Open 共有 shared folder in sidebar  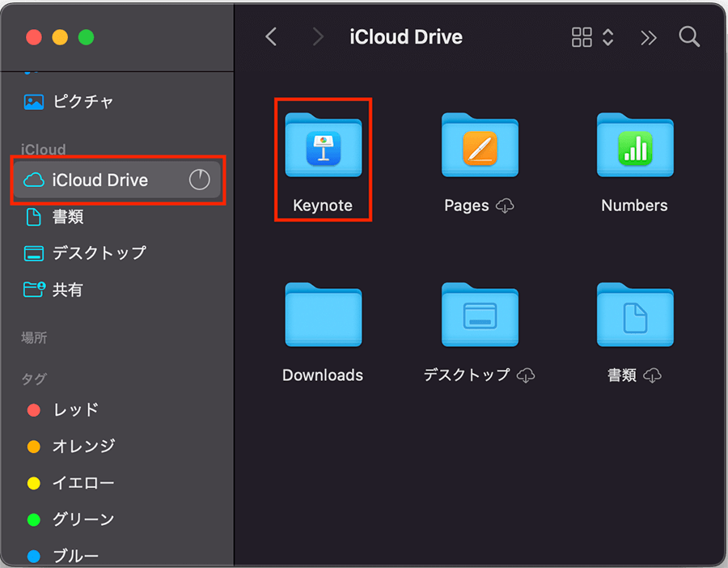68,290
